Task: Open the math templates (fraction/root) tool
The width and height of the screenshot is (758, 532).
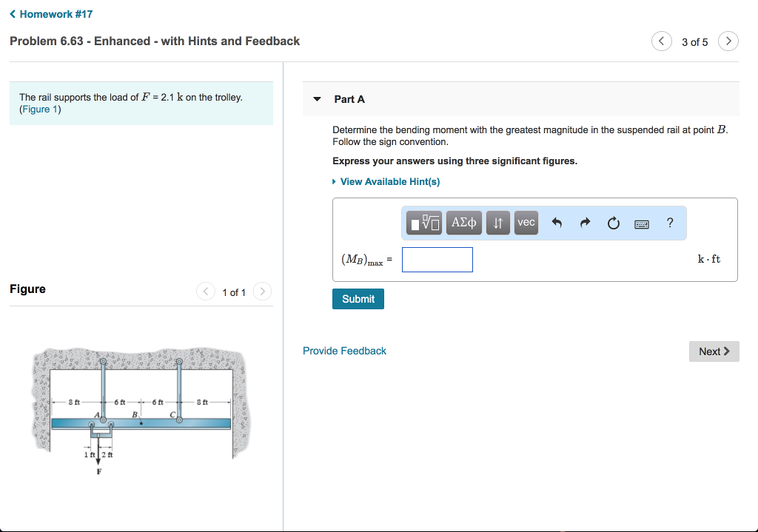Action: point(425,223)
